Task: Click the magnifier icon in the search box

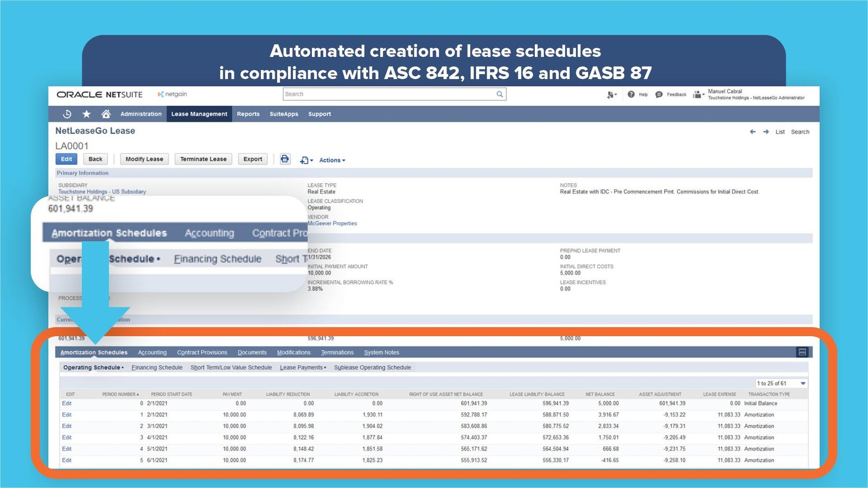Action: coord(500,94)
